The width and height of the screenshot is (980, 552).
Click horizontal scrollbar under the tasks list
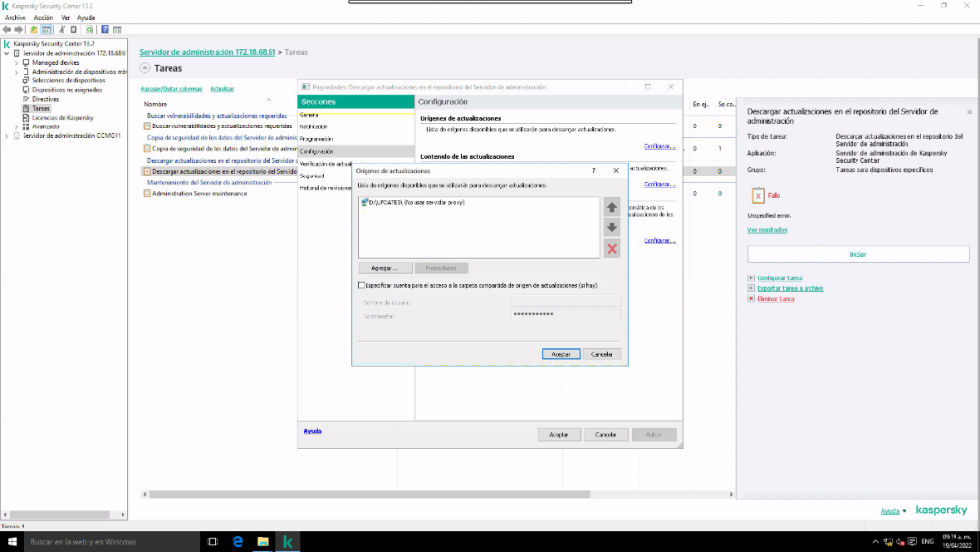[x=368, y=494]
